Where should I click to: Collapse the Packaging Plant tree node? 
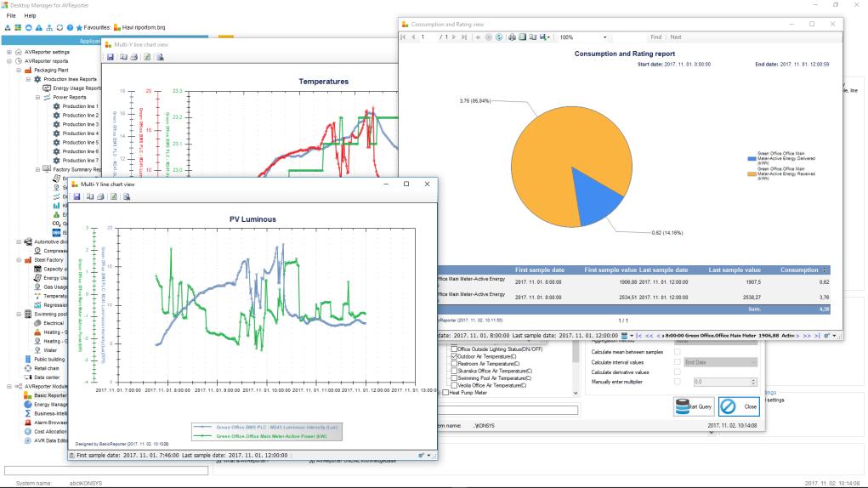coord(18,71)
